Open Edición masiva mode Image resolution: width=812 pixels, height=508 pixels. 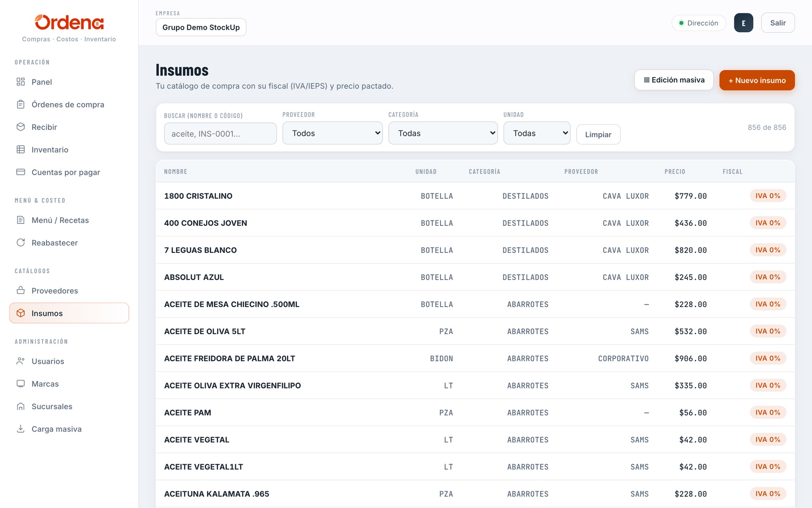(674, 80)
